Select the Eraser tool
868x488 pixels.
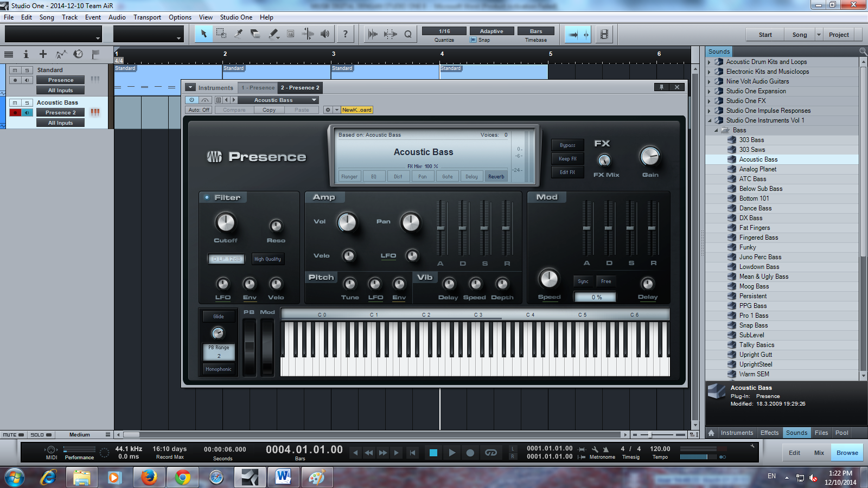256,34
